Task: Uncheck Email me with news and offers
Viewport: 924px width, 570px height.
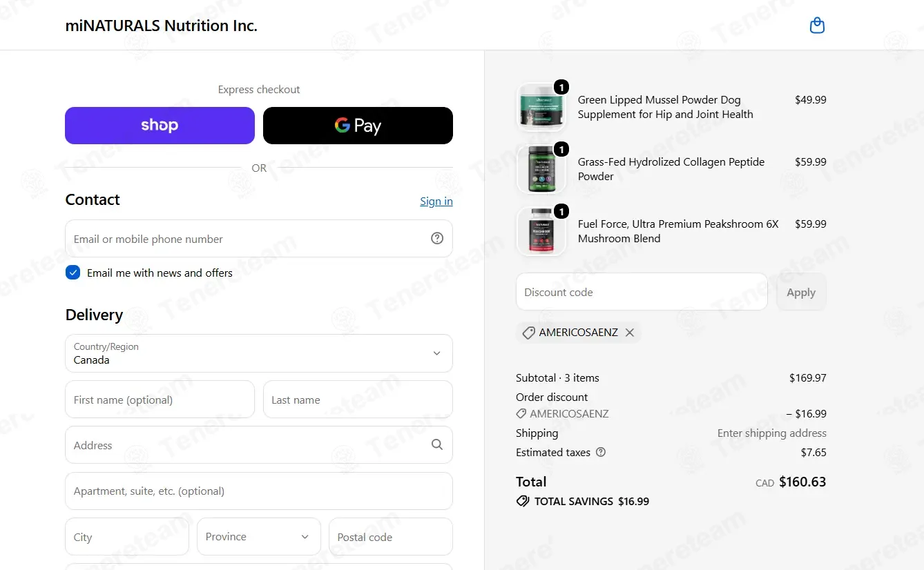Action: coord(73,273)
